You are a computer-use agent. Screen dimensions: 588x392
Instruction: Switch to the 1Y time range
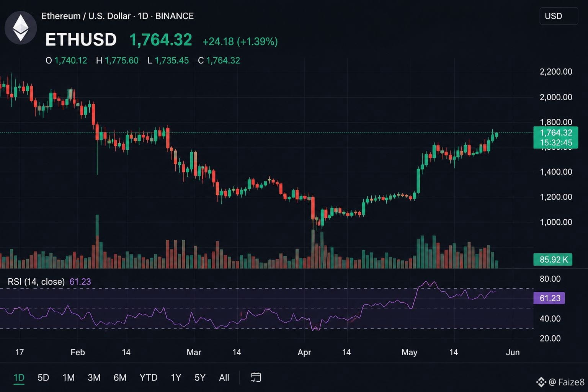pyautogui.click(x=176, y=377)
